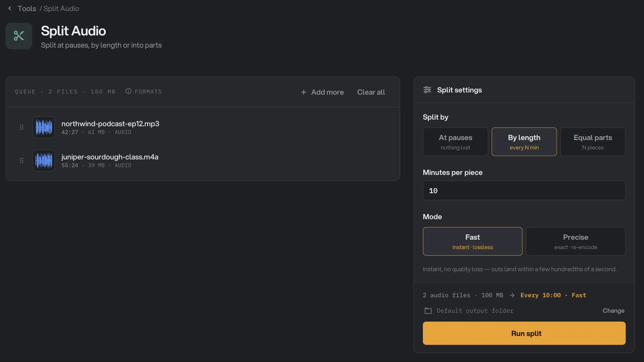The image size is (644, 362).
Task: Click the Clear all button
Action: click(371, 92)
